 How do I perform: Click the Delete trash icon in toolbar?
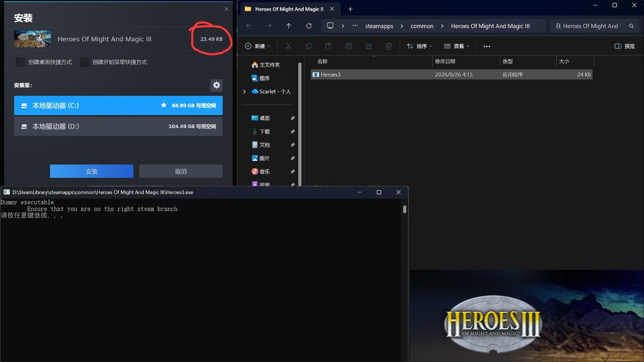[388, 46]
